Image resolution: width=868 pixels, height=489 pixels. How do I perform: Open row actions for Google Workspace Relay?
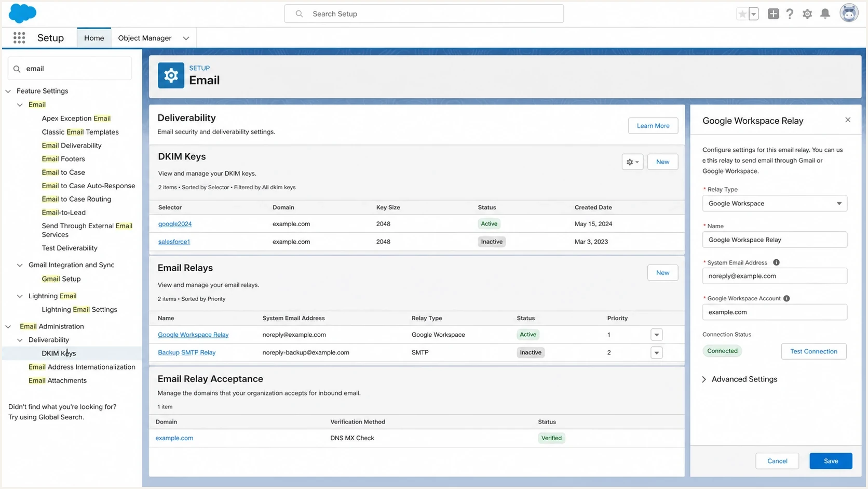(x=656, y=335)
